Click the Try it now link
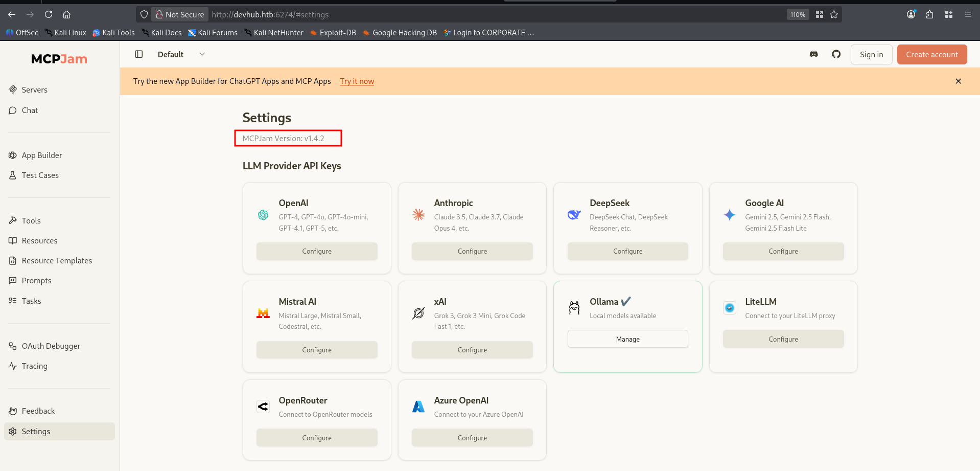 (357, 81)
